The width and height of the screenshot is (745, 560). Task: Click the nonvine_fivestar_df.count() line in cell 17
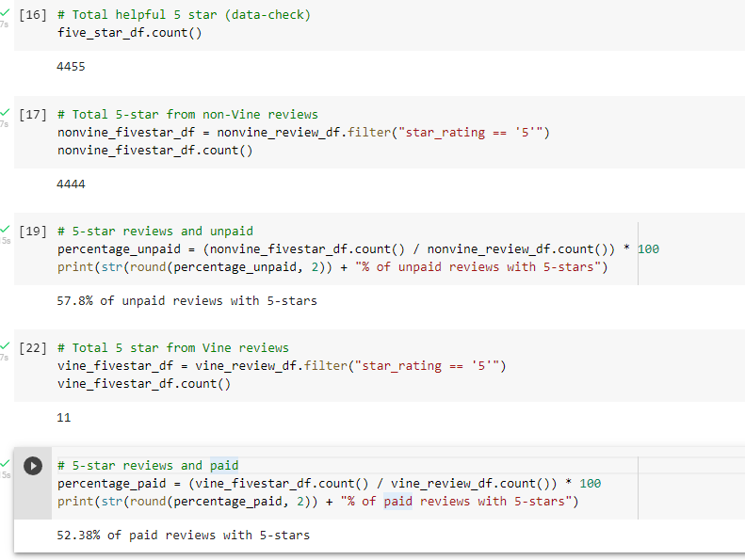[154, 151]
